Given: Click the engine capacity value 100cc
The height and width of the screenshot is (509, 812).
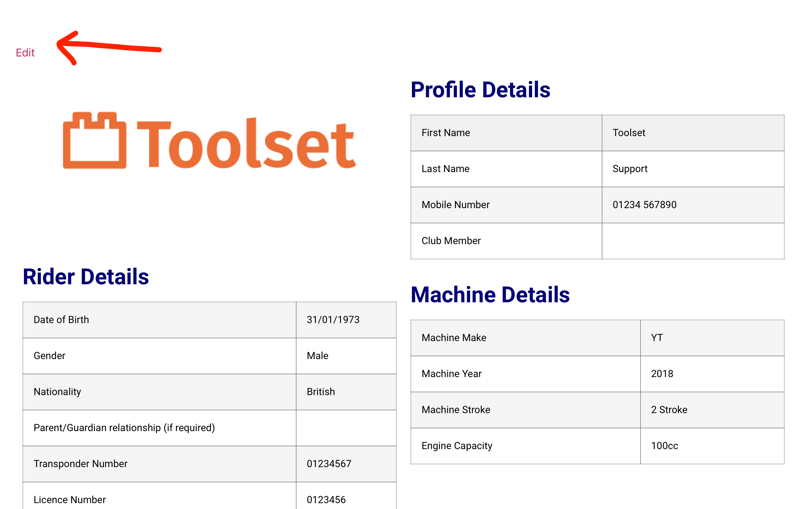Looking at the screenshot, I should pyautogui.click(x=664, y=446).
